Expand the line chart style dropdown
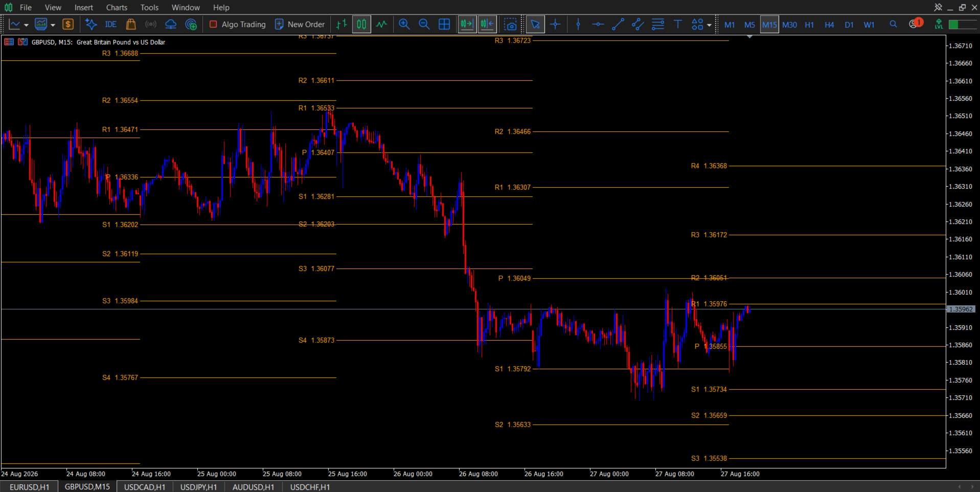The height and width of the screenshot is (492, 980). 26,25
